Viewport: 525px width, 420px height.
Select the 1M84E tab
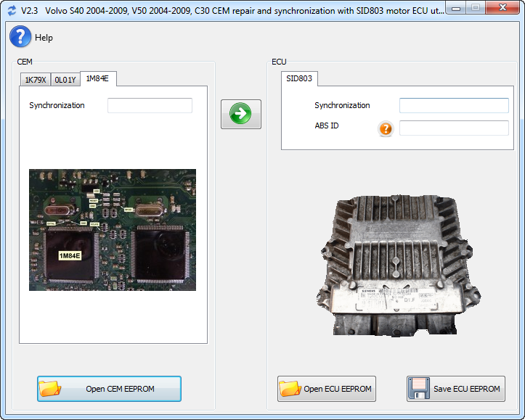click(x=98, y=78)
